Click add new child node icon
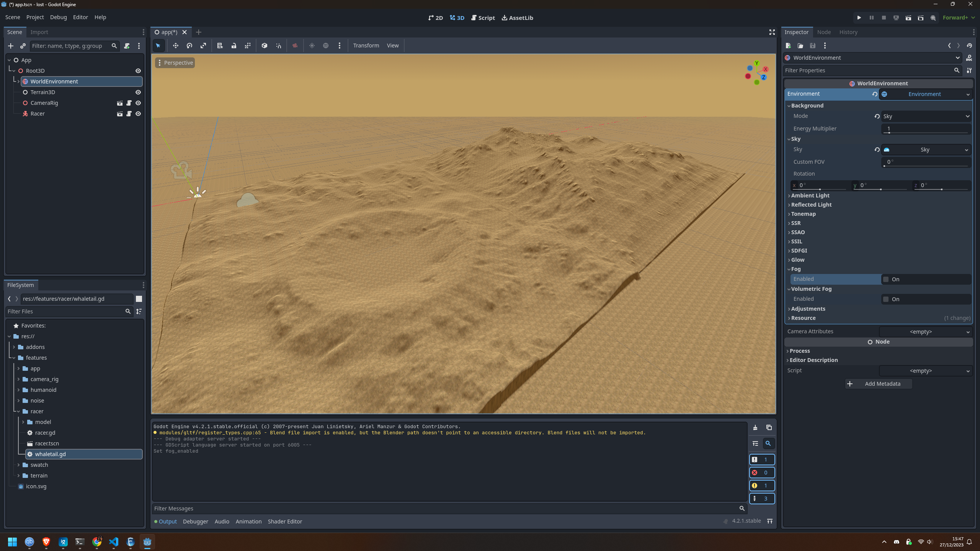 [11, 46]
